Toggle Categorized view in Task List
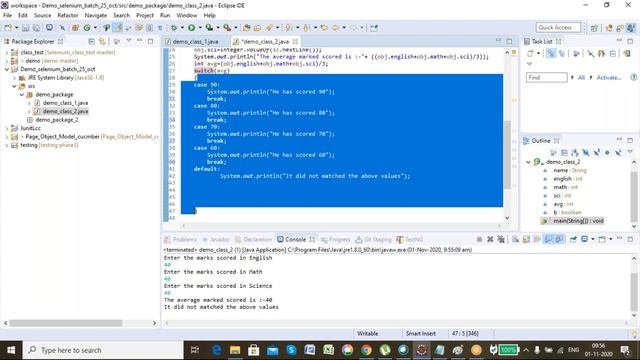The height and width of the screenshot is (360, 640). tap(551, 53)
